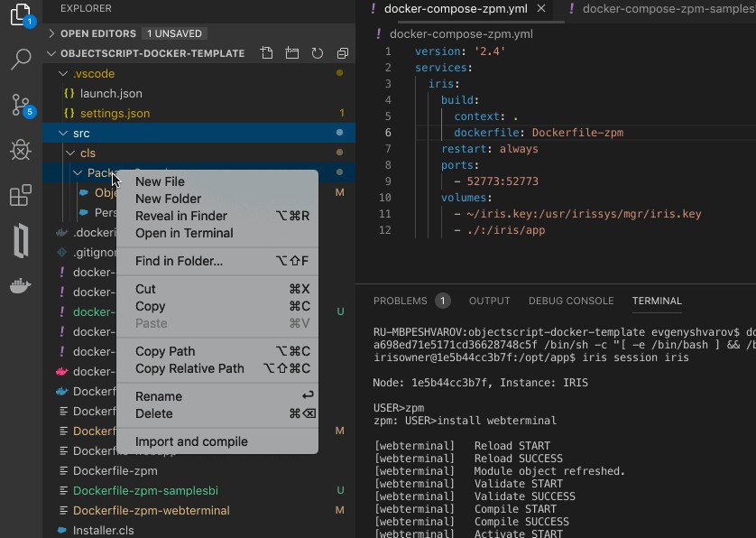Select Copy Relative Path menu entry
The image size is (756, 538).
189,368
